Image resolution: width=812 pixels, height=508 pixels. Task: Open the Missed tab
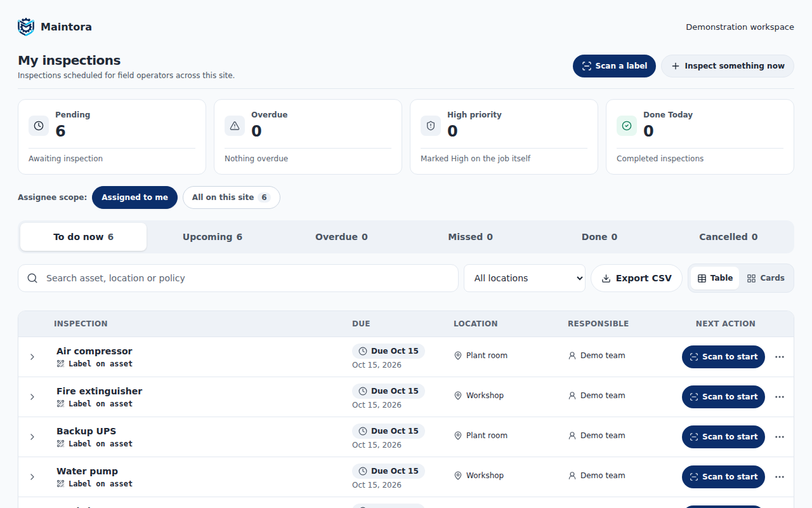point(470,237)
